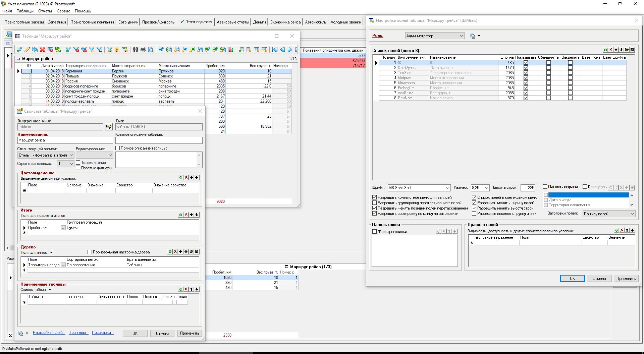Open 'Подсказки...' link
The width and height of the screenshot is (644, 354).
103,333
